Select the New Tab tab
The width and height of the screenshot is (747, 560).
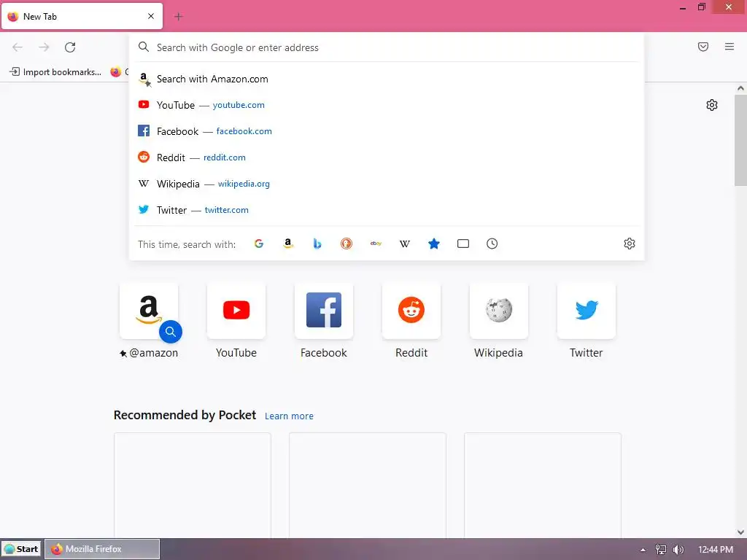click(82, 16)
